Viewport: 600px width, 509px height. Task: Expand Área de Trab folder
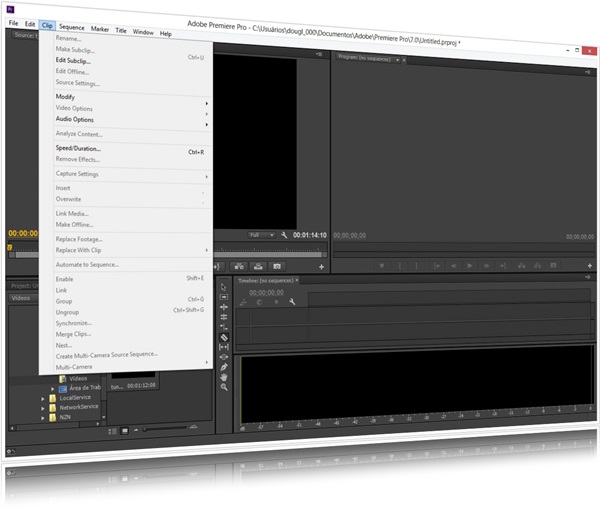52,389
